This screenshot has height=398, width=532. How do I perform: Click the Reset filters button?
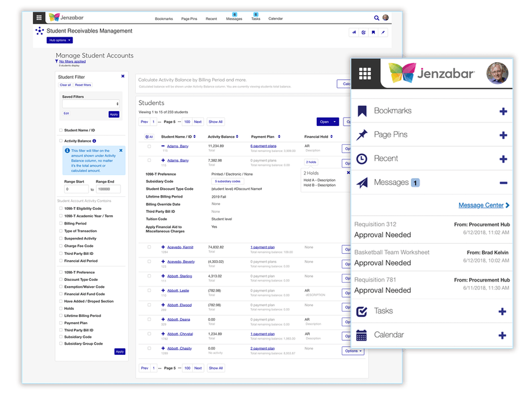point(83,85)
